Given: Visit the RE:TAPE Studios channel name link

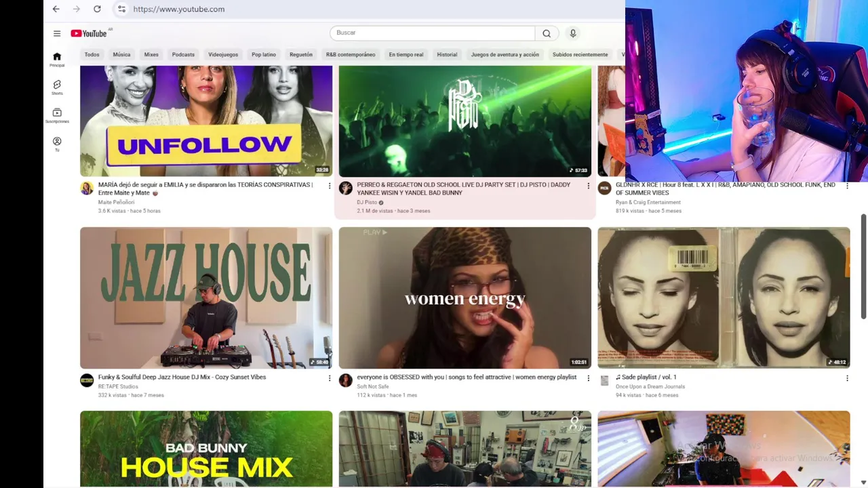Looking at the screenshot, I should click(118, 386).
